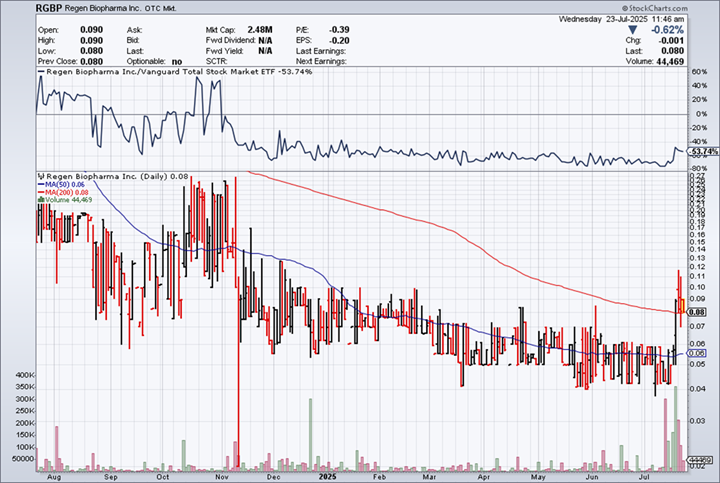Click the Nov label on the time axis
This screenshot has width=720, height=483.
tap(221, 477)
